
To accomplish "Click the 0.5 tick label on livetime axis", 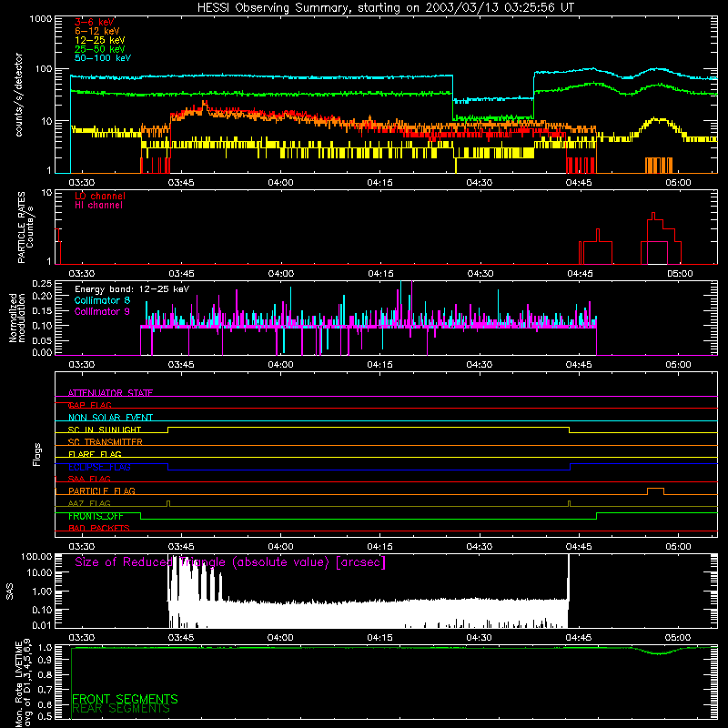I will click(45, 716).
